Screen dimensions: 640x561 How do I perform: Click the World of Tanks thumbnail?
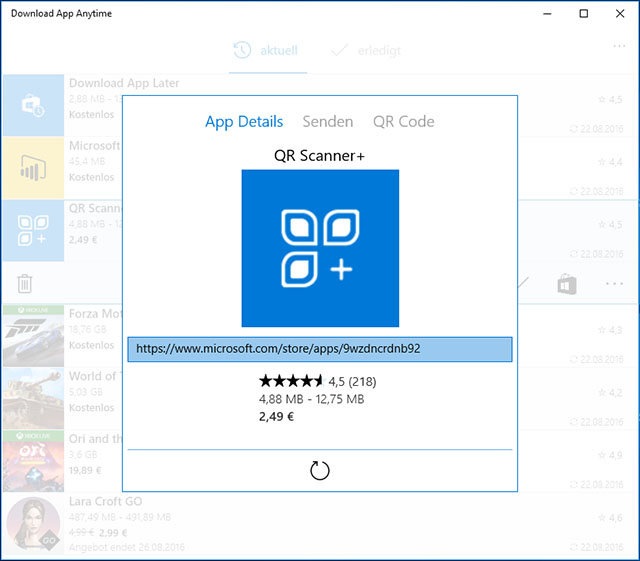pyautogui.click(x=33, y=398)
